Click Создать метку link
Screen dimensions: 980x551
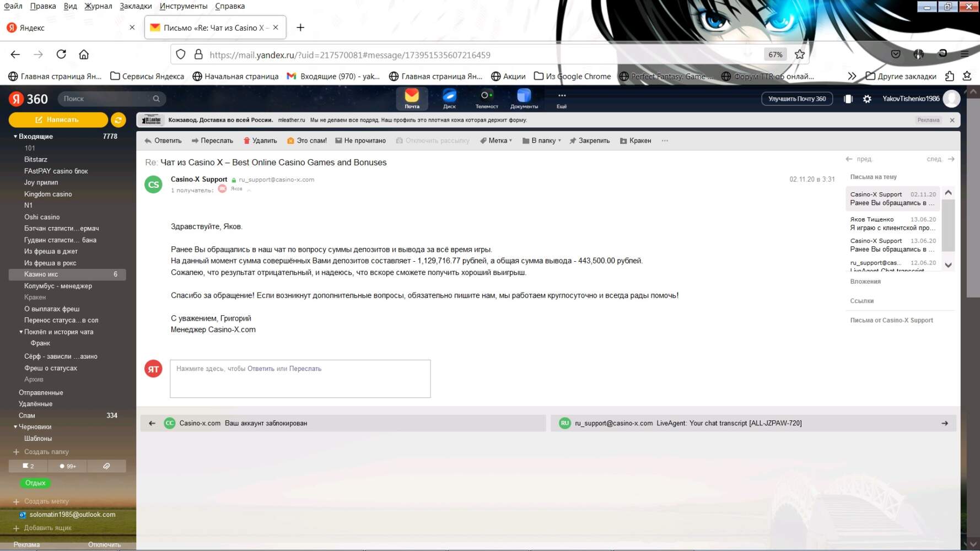[41, 501]
